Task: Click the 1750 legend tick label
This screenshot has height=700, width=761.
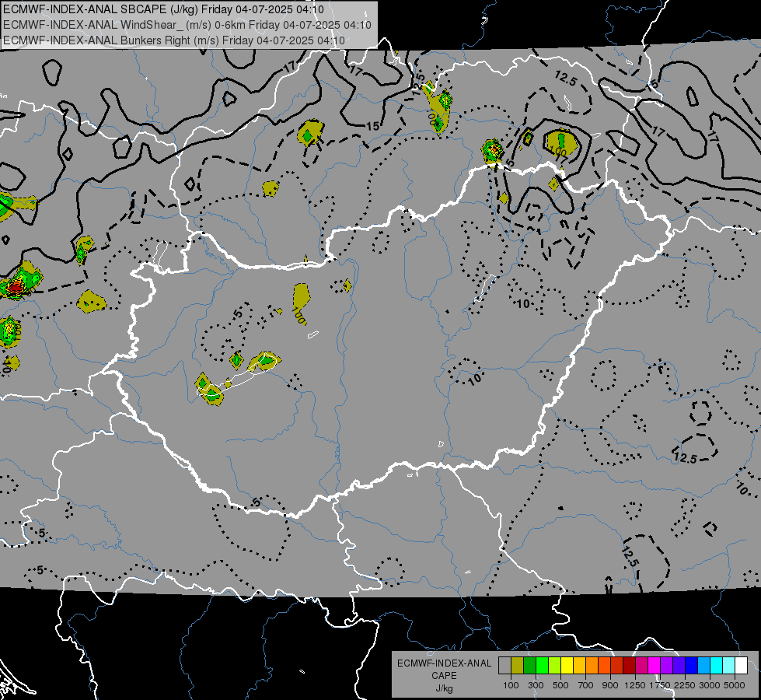Action: tap(660, 685)
